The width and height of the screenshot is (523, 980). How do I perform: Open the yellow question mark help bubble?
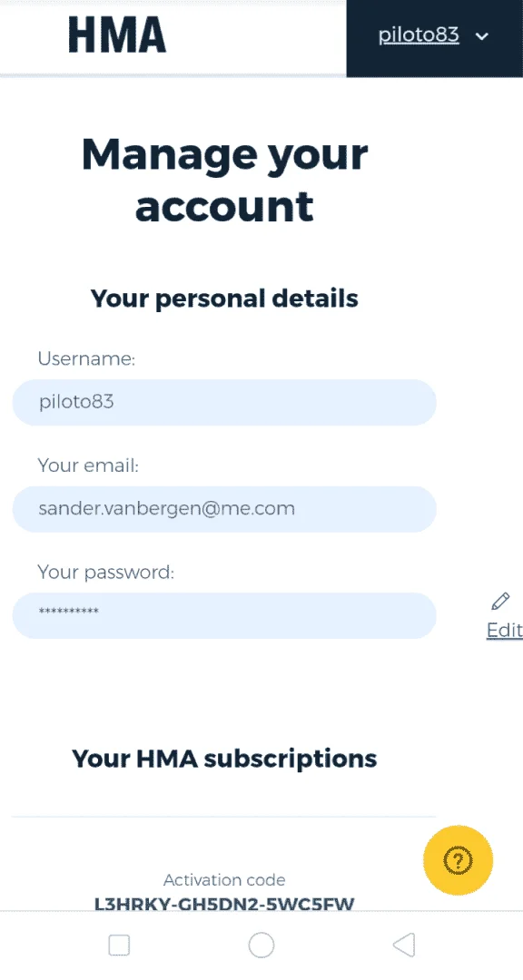tap(458, 860)
